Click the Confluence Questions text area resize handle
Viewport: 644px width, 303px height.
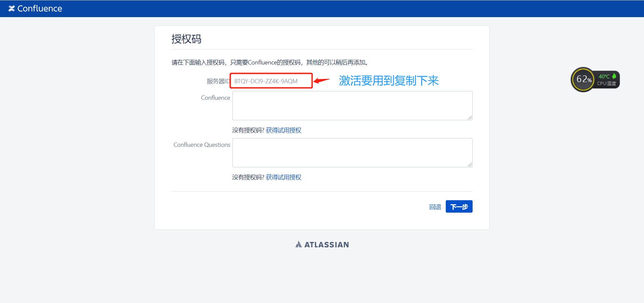click(470, 165)
